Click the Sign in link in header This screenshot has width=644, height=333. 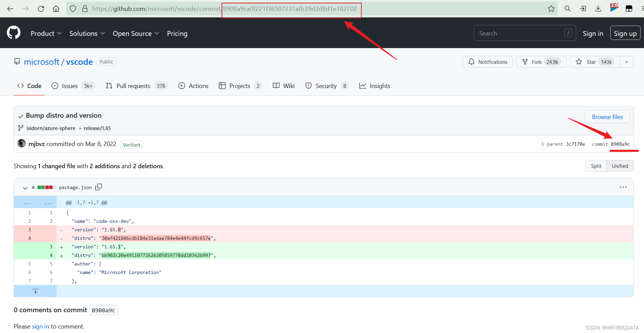coord(593,33)
